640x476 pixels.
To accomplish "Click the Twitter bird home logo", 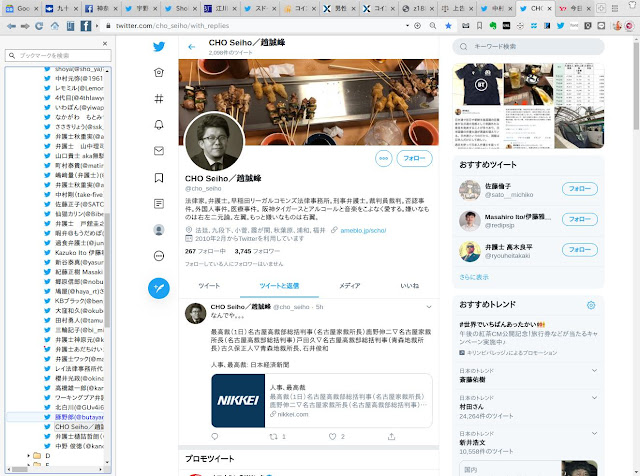I will tap(159, 47).
